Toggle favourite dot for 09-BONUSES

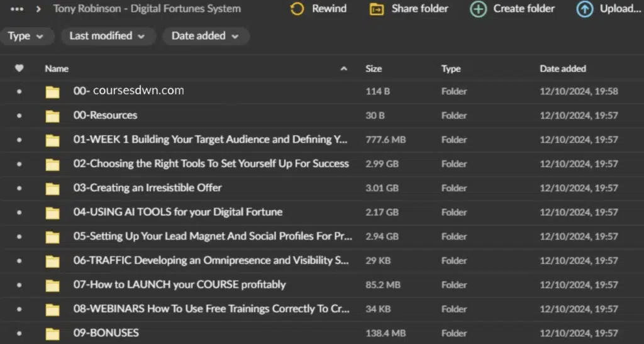click(x=19, y=333)
